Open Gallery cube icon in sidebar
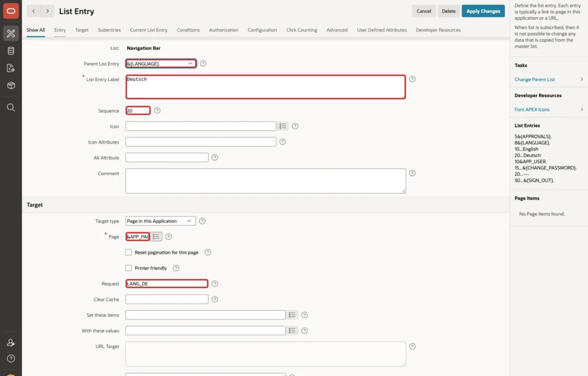Screen dimensions: 588x376 [x=11, y=86]
